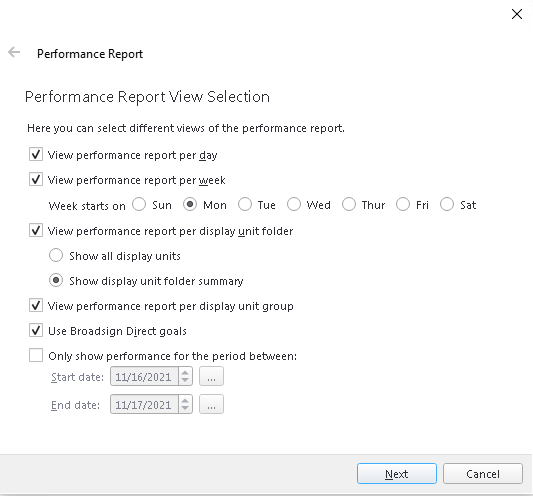The width and height of the screenshot is (533, 496).
Task: Close the Performance Report dialog
Action: [517, 14]
